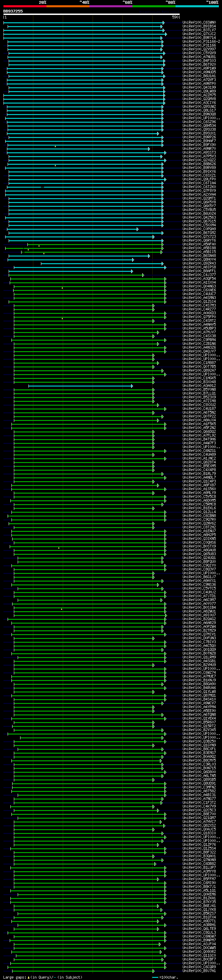Click the UniRef100_A5BI88 label
The height and width of the screenshot is (980, 222).
click(x=199, y=248)
